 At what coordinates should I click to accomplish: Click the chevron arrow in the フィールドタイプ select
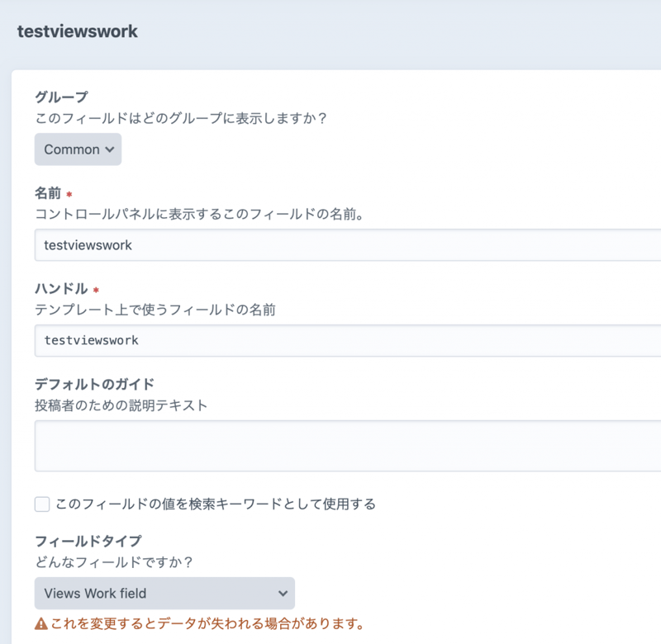point(283,593)
